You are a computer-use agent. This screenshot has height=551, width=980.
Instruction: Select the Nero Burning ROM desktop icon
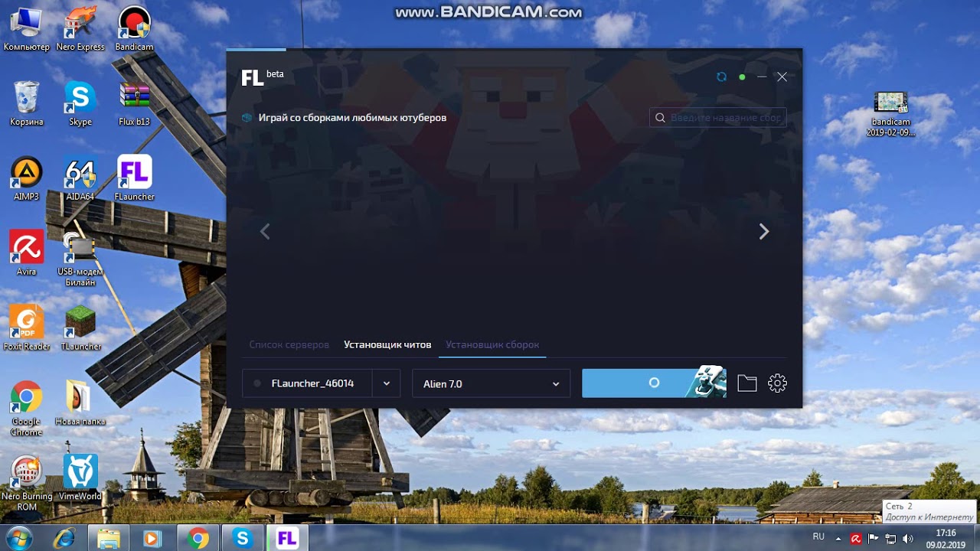27,484
